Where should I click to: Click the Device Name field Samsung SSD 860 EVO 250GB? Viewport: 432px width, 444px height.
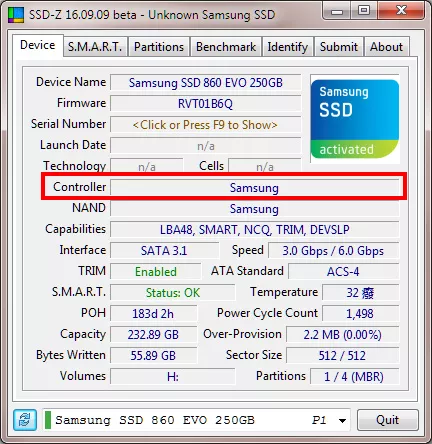point(206,83)
